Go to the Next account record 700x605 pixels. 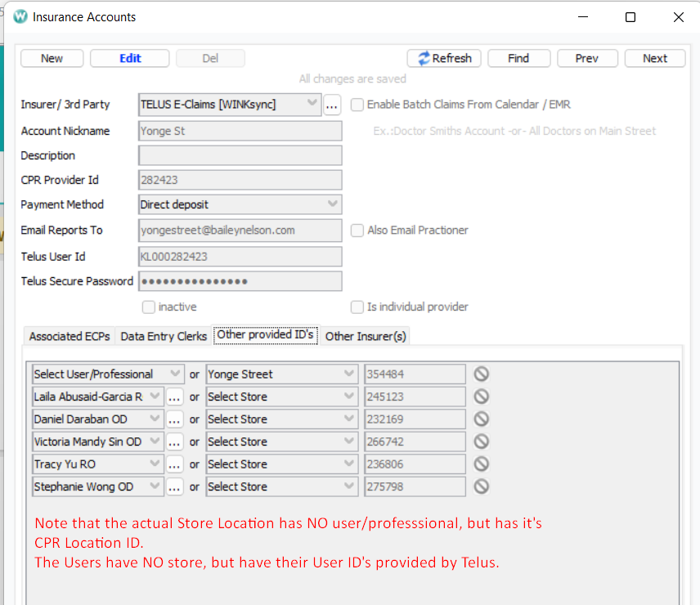click(655, 58)
